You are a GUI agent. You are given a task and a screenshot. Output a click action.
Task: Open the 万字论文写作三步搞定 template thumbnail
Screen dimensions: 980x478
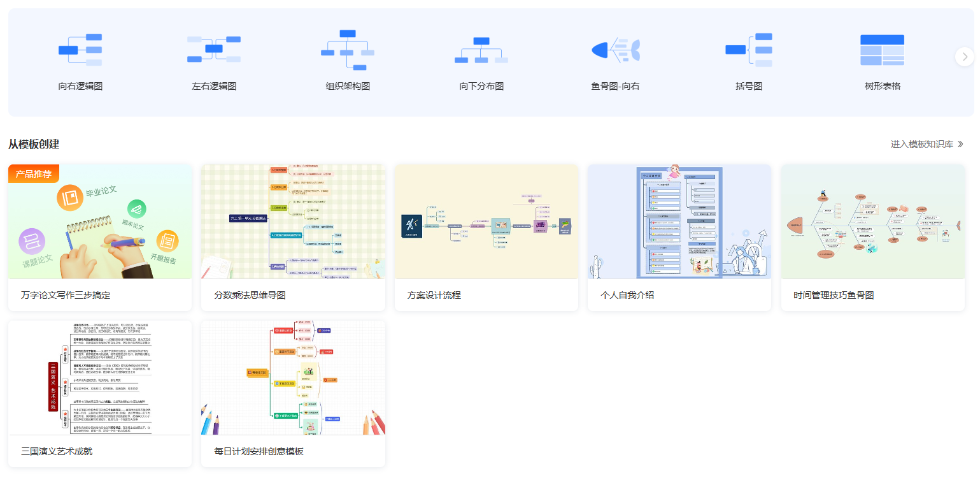99,221
